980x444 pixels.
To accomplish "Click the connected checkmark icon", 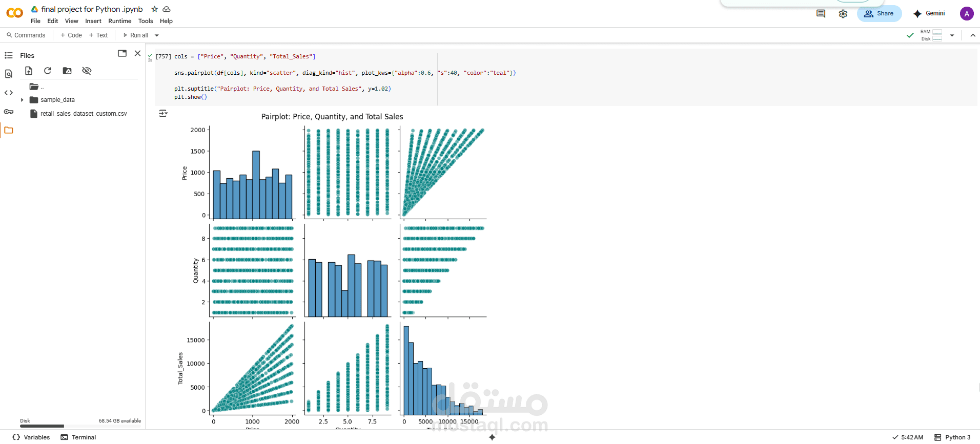I will pyautogui.click(x=910, y=35).
